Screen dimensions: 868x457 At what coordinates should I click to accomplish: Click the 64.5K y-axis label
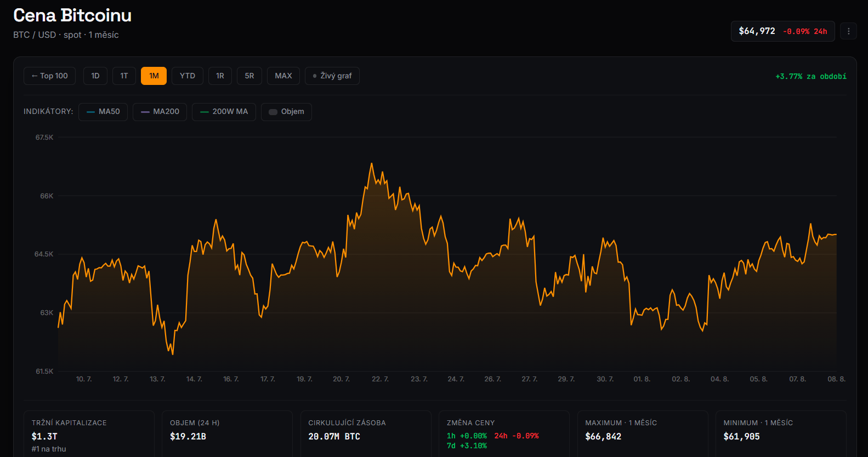pos(44,254)
